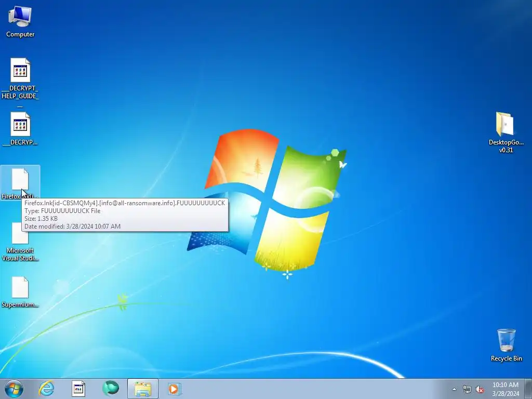Select the encrypted Firefox.lnk file icon
Screen dimensions: 532x399
[x=20, y=183]
